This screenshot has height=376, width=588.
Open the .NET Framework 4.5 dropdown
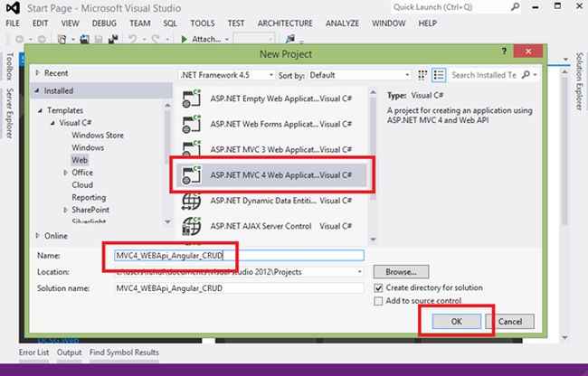point(226,75)
